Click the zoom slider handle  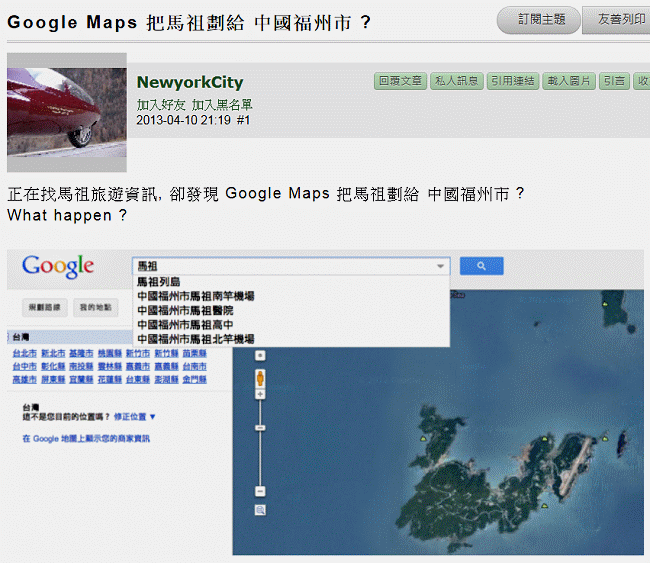tap(260, 427)
